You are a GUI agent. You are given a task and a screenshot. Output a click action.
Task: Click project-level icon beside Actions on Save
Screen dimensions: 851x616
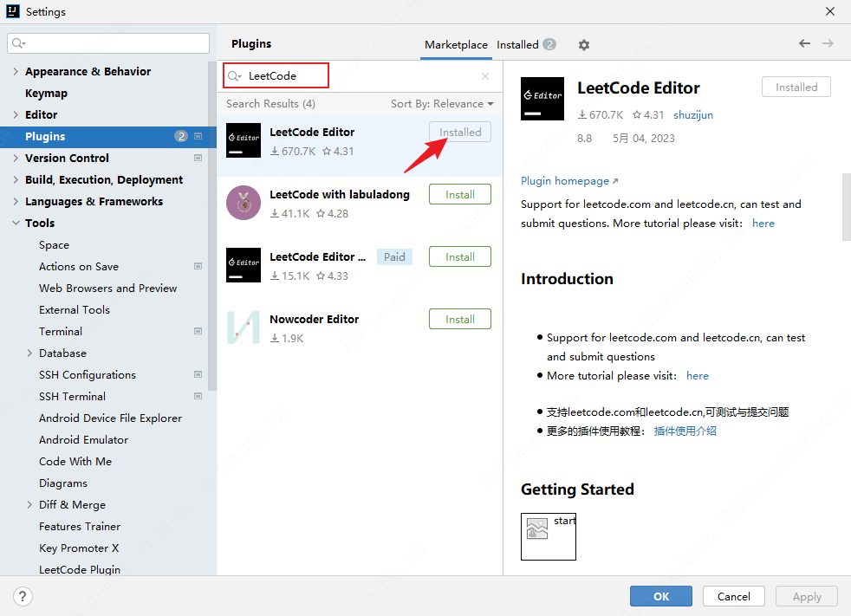pos(198,267)
